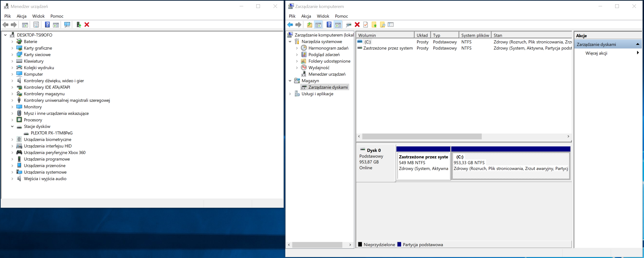Expand Karty graficzne category
The image size is (644, 258).
12,48
